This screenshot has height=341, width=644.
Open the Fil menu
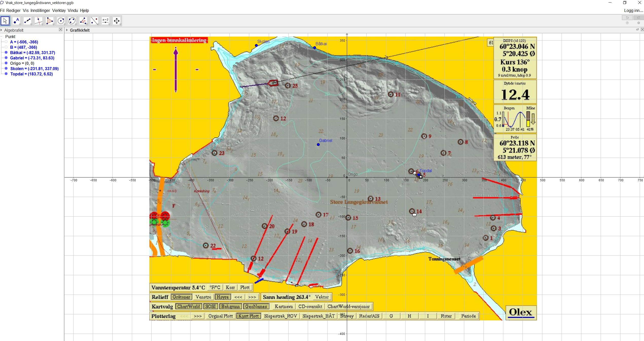click(x=2, y=10)
